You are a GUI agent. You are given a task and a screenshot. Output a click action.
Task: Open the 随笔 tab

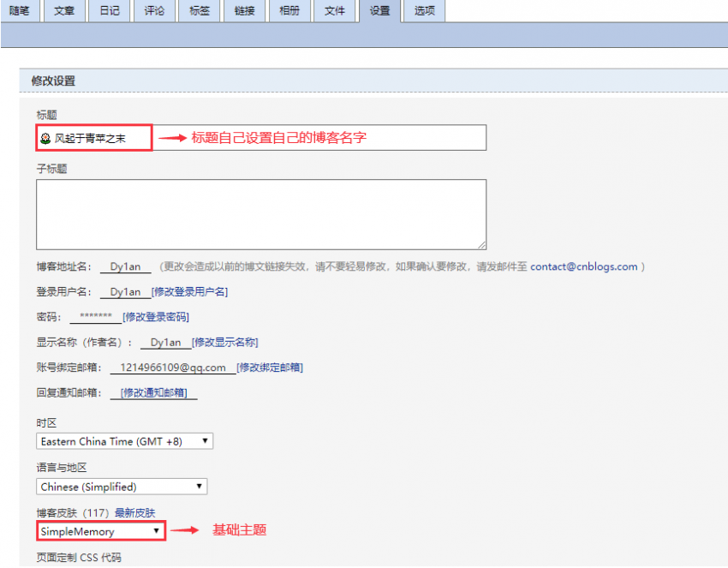[20, 11]
